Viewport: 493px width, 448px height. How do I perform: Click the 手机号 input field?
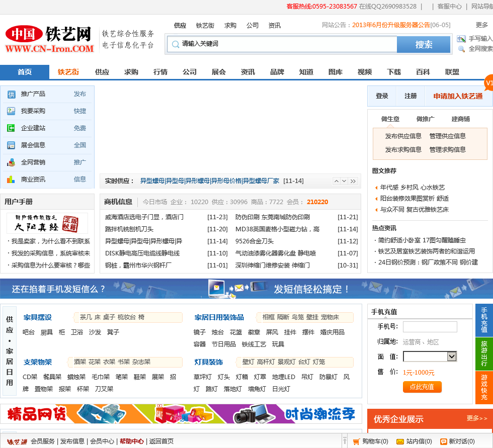[430, 327]
